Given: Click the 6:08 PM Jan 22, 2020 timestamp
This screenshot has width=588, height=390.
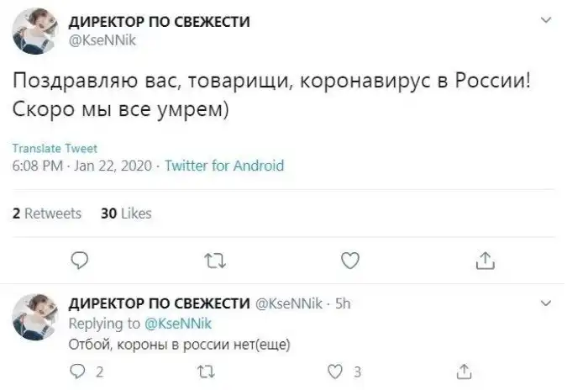Looking at the screenshot, I should 81,166.
